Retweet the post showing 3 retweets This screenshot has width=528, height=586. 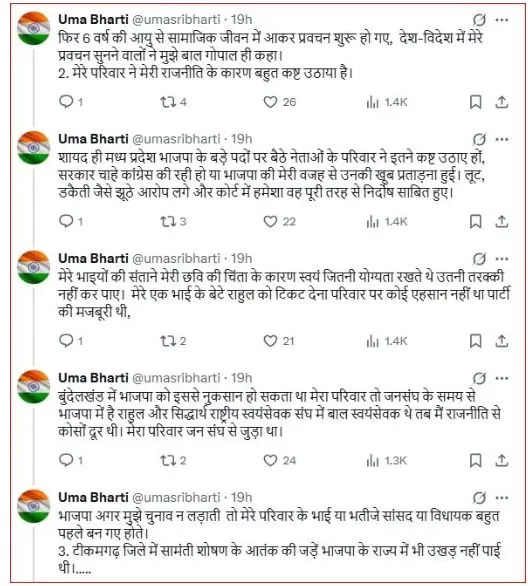click(168, 221)
